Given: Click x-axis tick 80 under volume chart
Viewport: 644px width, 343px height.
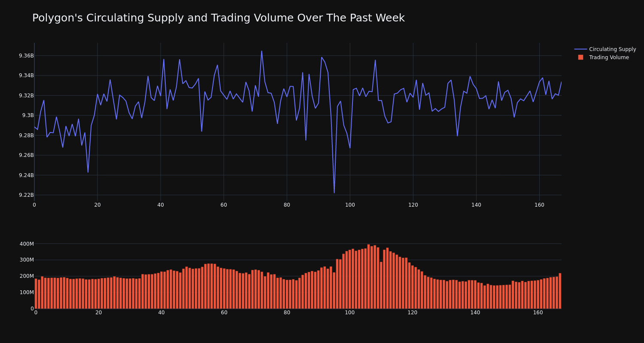Looking at the screenshot, I should click(287, 313).
